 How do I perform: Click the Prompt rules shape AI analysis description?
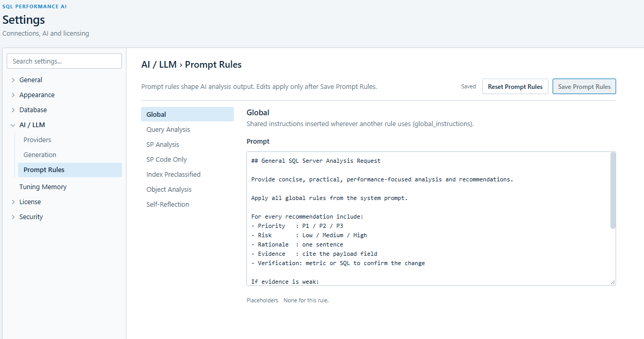coord(259,86)
